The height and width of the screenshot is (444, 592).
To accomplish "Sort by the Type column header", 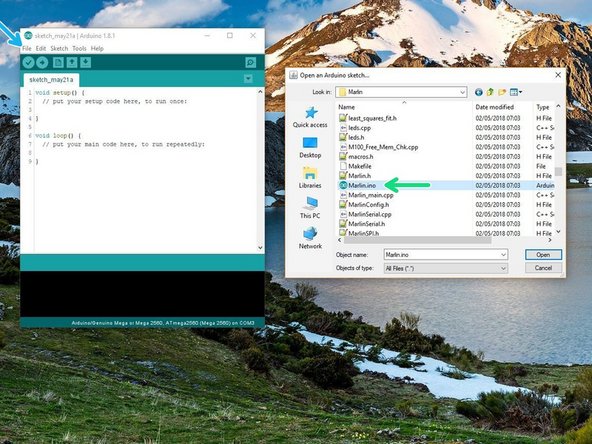I will click(x=544, y=107).
